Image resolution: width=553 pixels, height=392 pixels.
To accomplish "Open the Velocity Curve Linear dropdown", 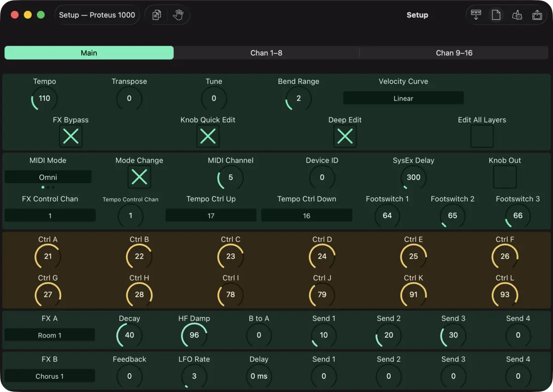I will click(x=403, y=98).
